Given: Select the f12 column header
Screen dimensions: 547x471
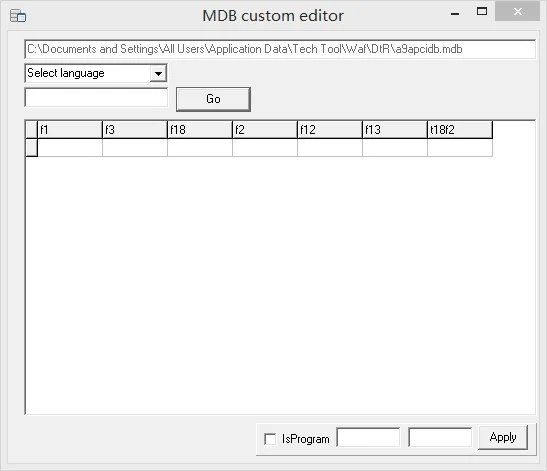Looking at the screenshot, I should pyautogui.click(x=330, y=130).
